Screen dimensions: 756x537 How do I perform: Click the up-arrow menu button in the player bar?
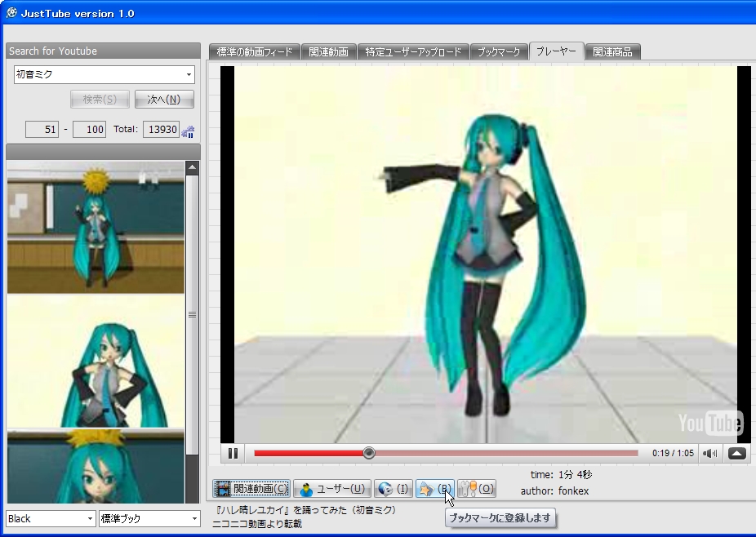pos(736,453)
